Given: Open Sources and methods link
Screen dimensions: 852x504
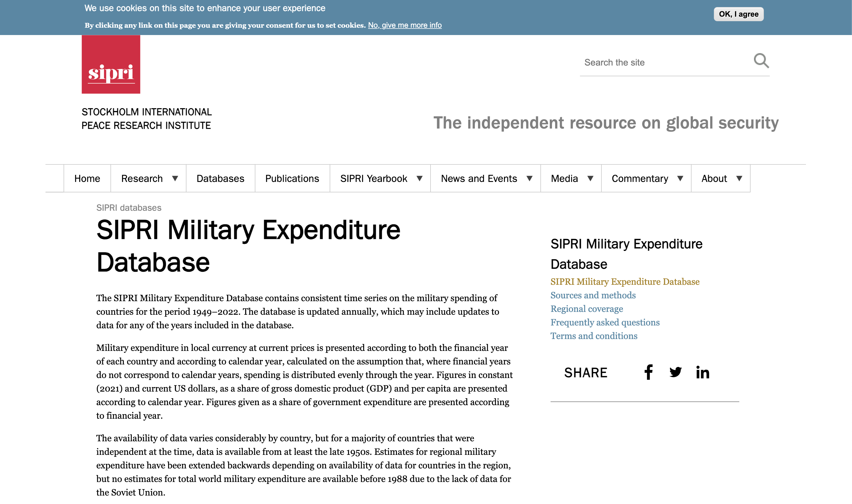Looking at the screenshot, I should (593, 295).
